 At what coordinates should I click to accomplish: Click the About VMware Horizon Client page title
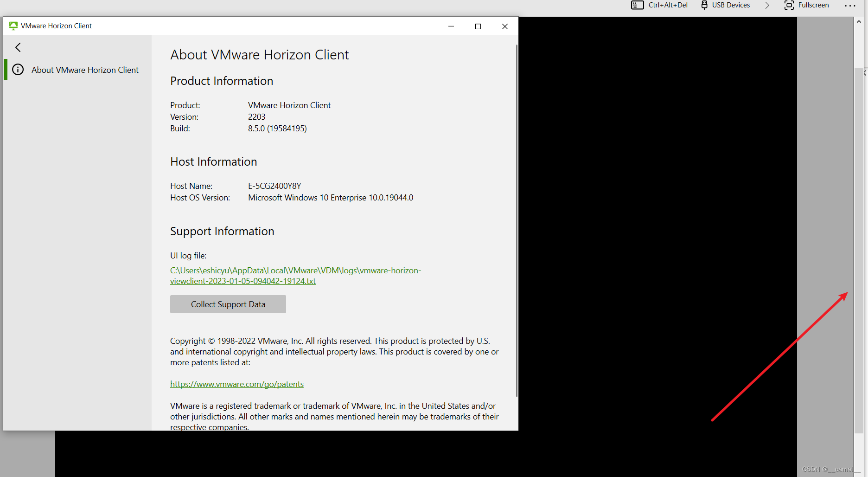(x=260, y=55)
